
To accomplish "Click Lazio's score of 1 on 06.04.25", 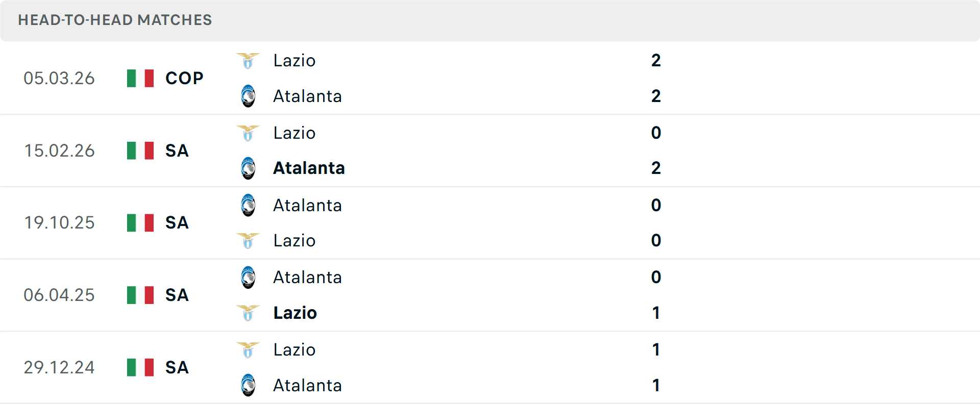I will pos(656,313).
